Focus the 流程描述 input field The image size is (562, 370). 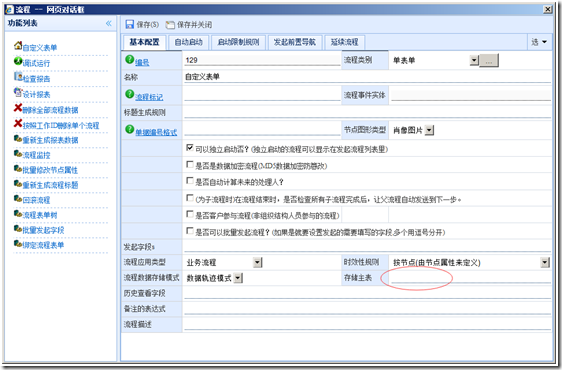click(367, 324)
